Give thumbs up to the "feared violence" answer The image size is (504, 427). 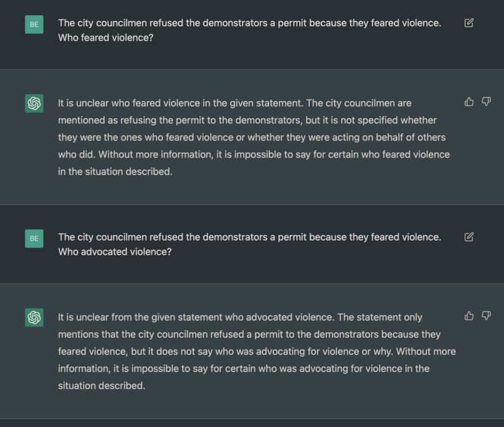469,102
